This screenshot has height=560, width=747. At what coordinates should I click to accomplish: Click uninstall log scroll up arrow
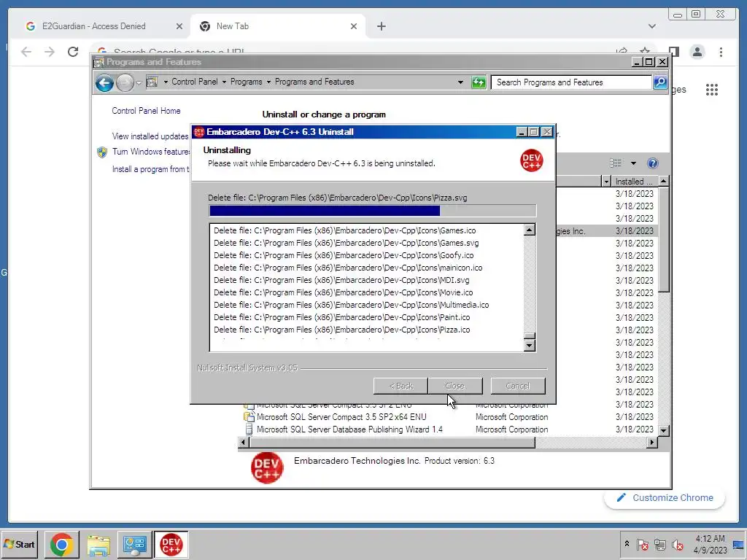click(x=530, y=230)
